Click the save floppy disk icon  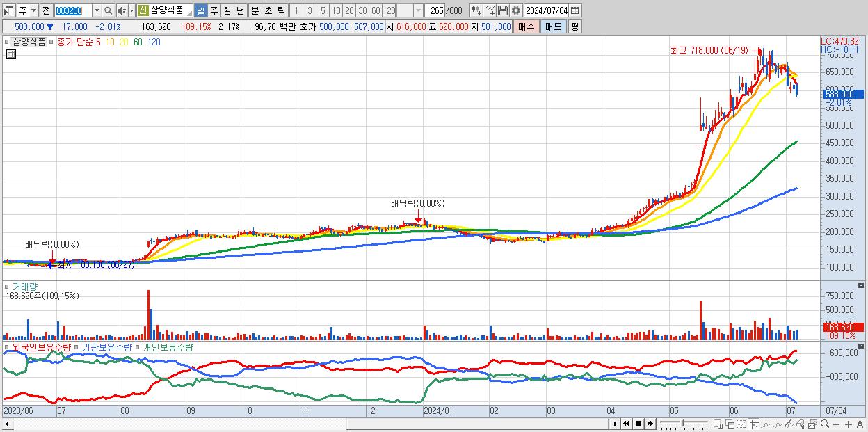click(503, 10)
